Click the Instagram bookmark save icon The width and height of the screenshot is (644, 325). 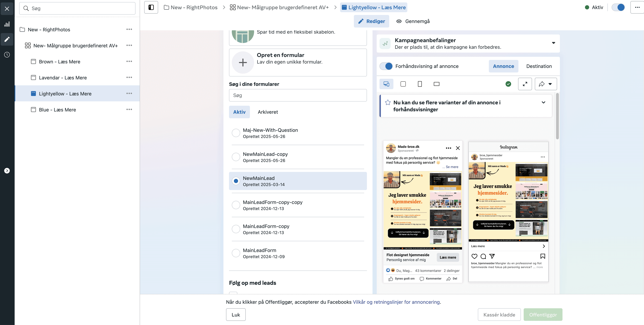click(x=543, y=256)
